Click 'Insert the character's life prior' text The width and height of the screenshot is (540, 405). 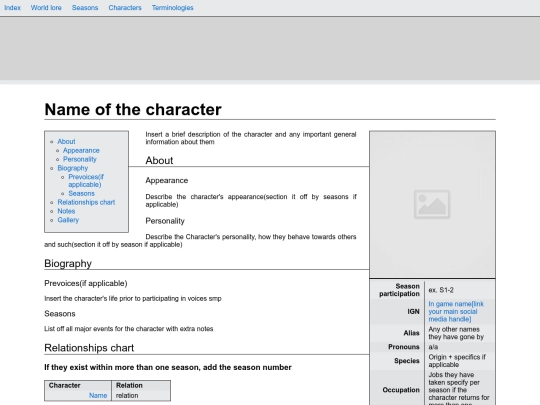(x=133, y=299)
